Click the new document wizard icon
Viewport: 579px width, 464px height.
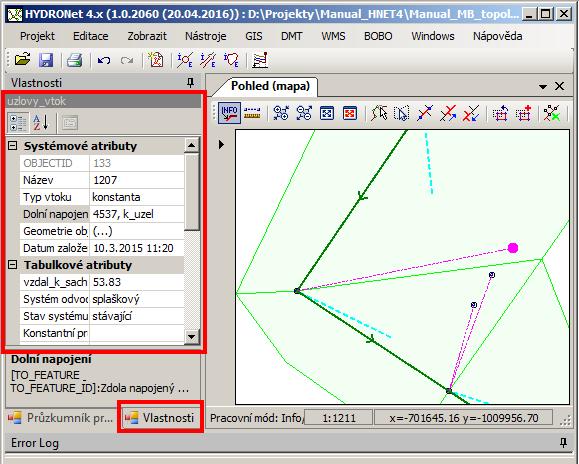[156, 60]
